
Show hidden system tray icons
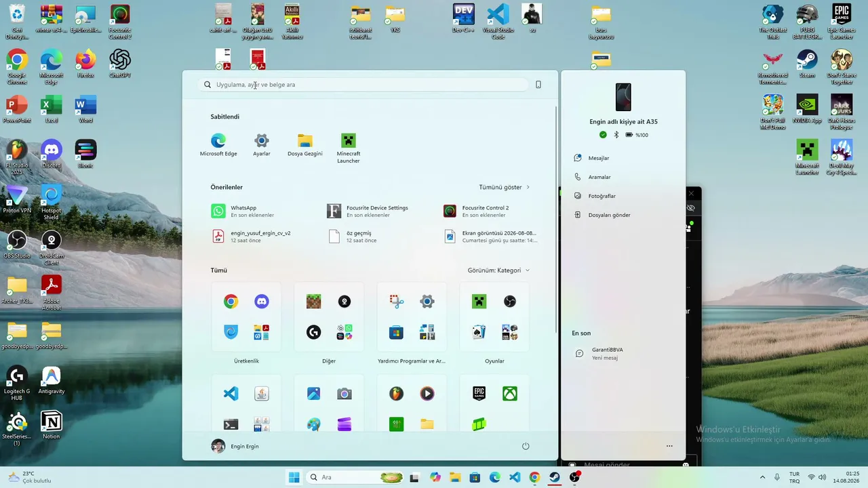pos(762,477)
